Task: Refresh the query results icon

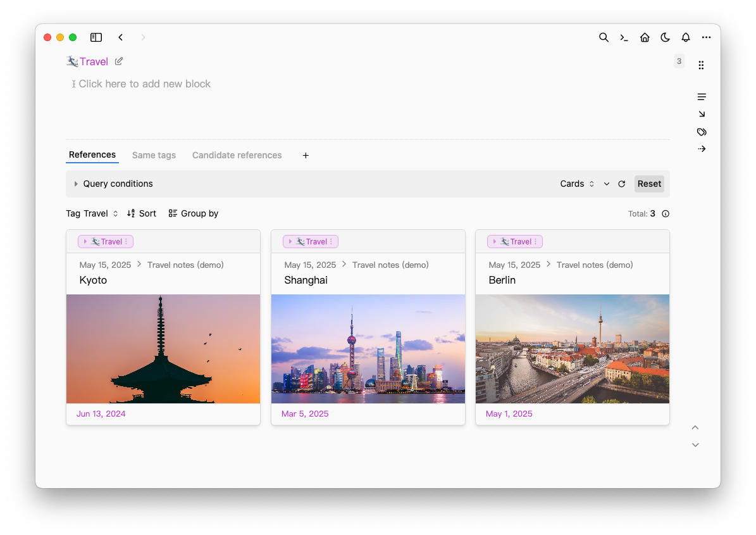Action: (621, 184)
